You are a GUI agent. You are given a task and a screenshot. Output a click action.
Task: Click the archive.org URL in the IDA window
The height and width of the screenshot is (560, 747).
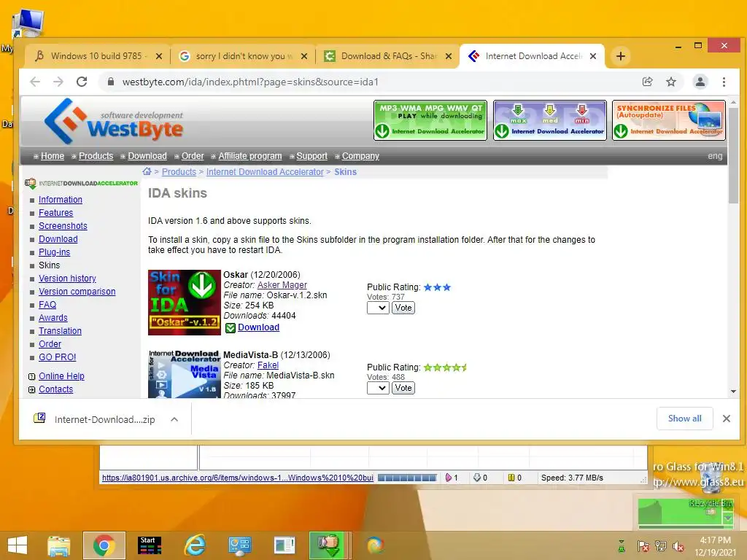click(x=238, y=478)
